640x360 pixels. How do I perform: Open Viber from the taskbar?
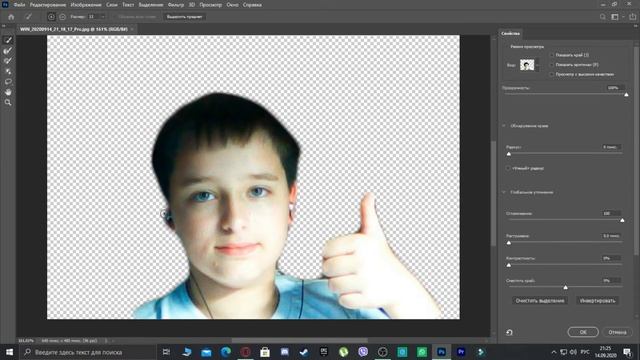click(x=363, y=352)
